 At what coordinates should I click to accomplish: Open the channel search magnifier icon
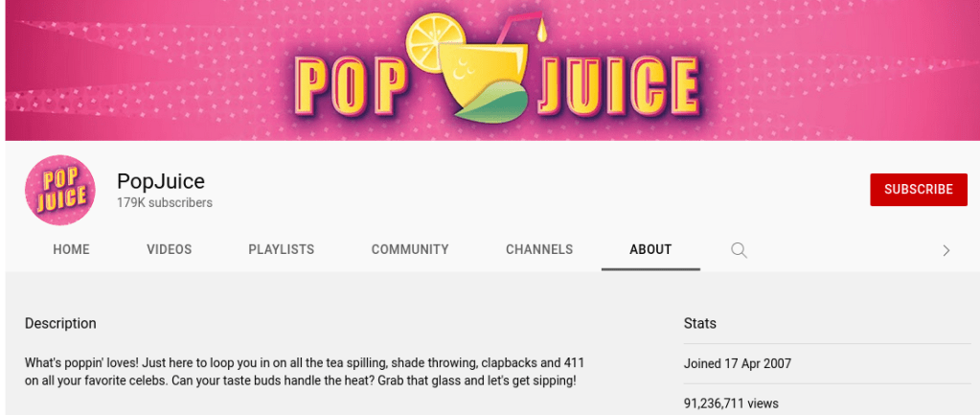click(x=739, y=250)
